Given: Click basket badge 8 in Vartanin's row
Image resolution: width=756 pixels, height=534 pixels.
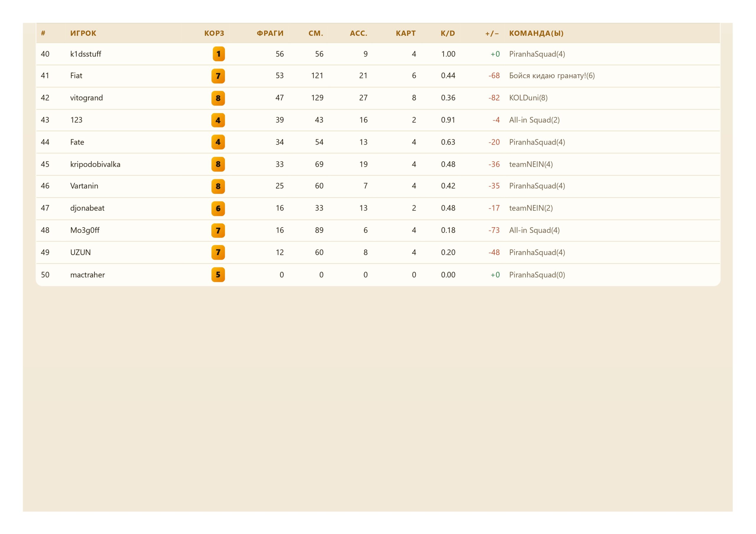Looking at the screenshot, I should pyautogui.click(x=218, y=186).
